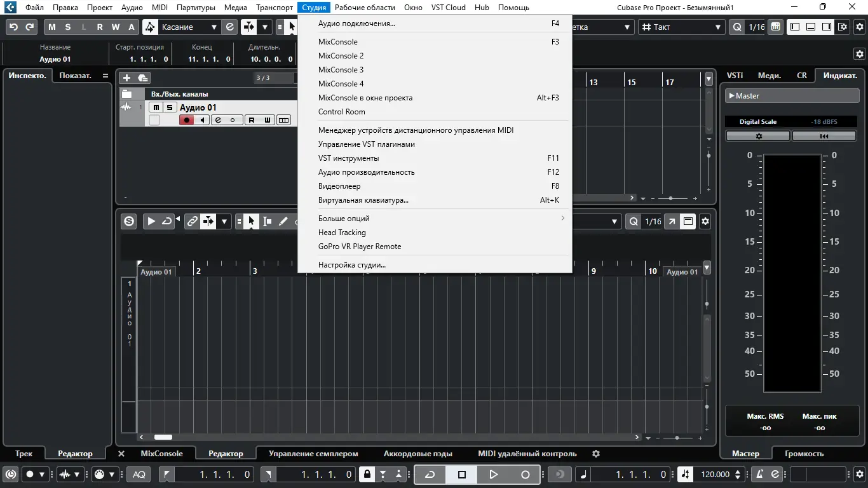Image resolution: width=868 pixels, height=488 pixels.
Task: Open the Такт grid type dropdown
Action: (x=682, y=27)
